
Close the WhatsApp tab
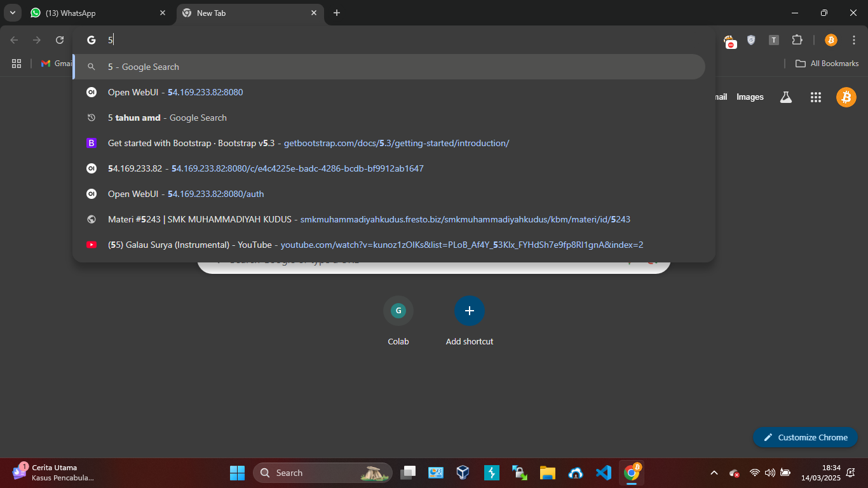click(163, 13)
